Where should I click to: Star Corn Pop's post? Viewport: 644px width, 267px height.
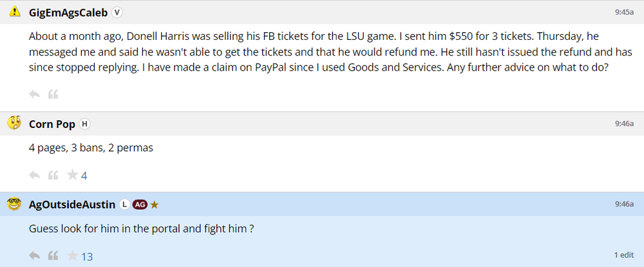point(73,175)
